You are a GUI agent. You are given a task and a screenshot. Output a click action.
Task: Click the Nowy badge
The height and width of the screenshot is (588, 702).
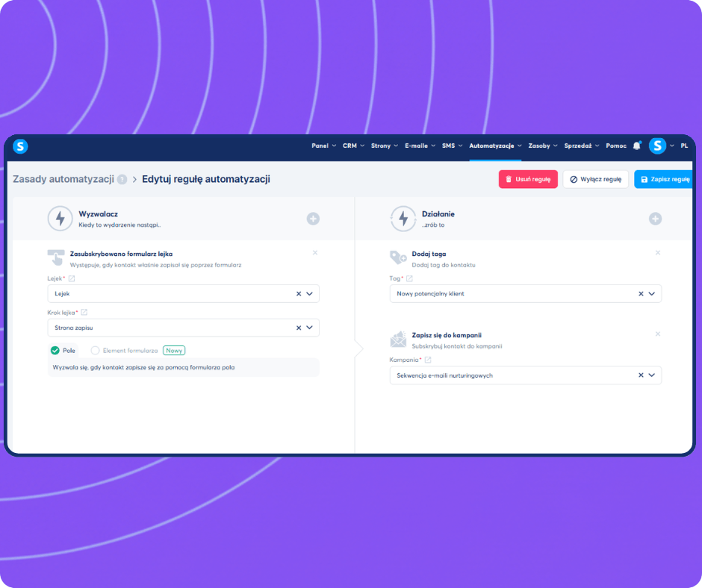pyautogui.click(x=174, y=351)
